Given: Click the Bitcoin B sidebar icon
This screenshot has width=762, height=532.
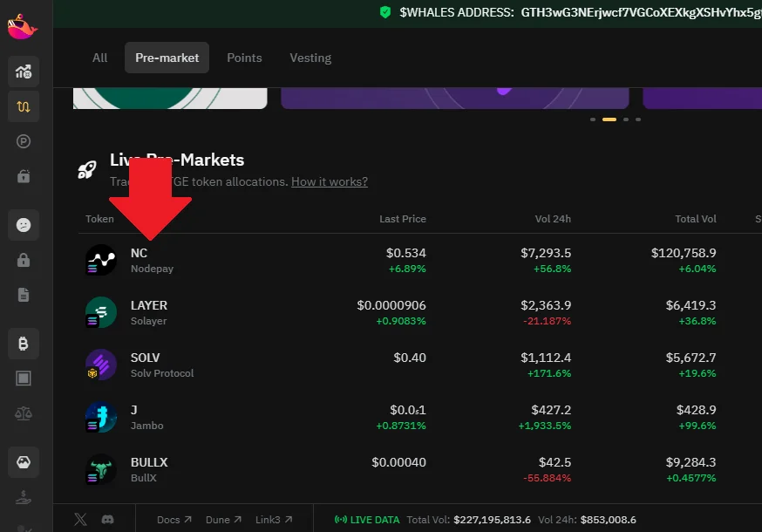Looking at the screenshot, I should [24, 344].
